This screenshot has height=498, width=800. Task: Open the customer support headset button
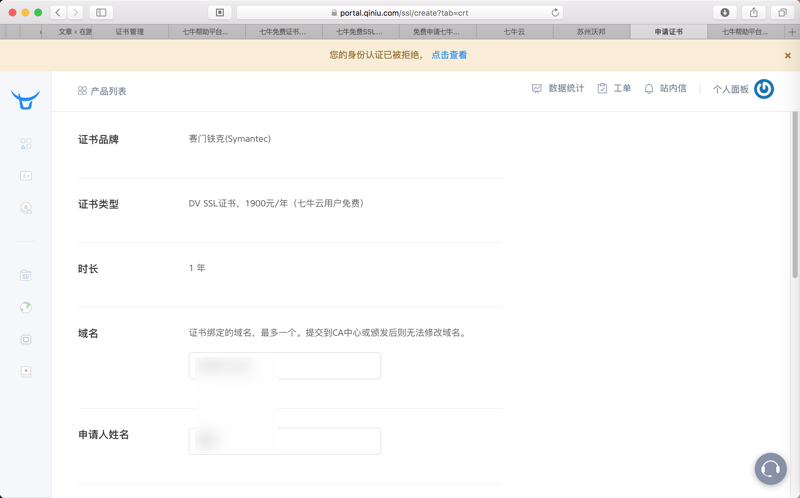click(x=770, y=468)
